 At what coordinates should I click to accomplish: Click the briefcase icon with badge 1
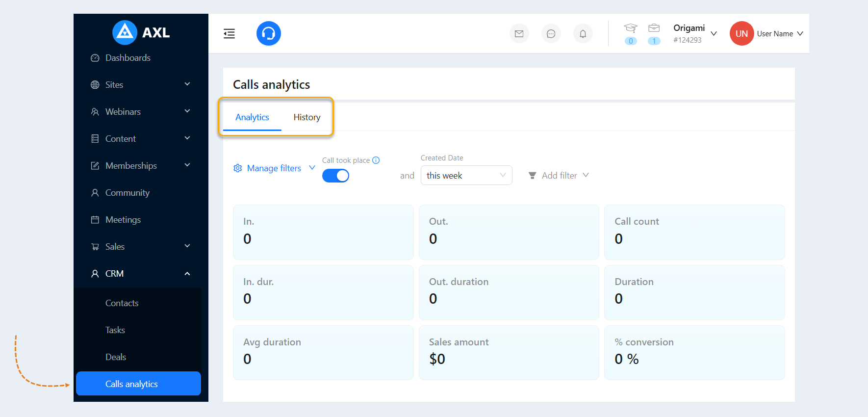coord(654,28)
